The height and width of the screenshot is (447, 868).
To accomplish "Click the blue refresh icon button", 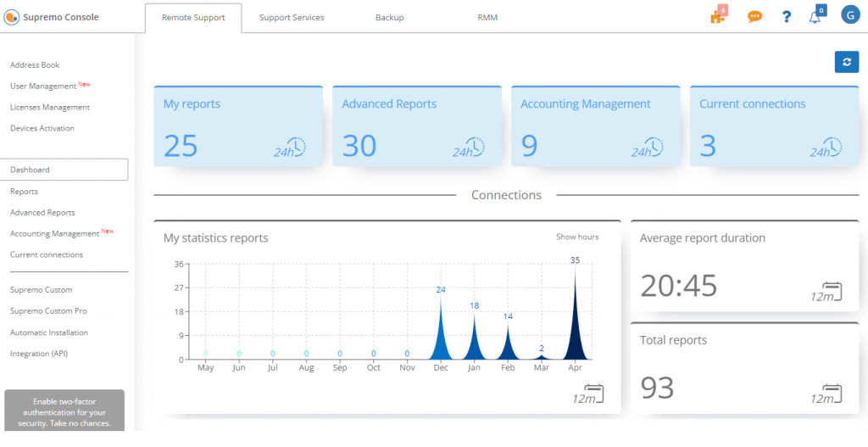I will 846,62.
